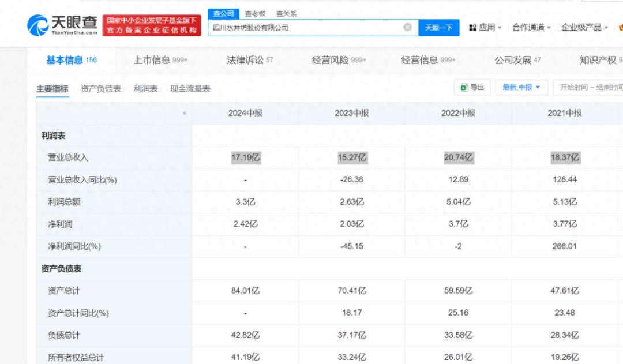
Task: Click the red 国家中小企业发展子基金 banner
Action: pos(151,25)
